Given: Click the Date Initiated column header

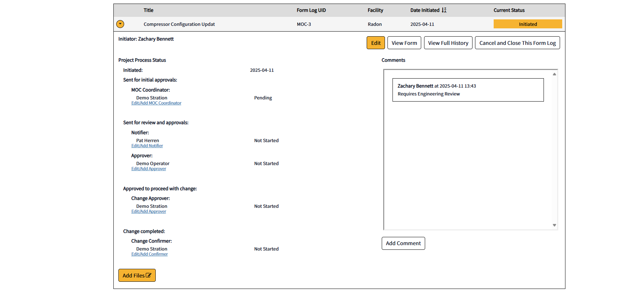Looking at the screenshot, I should [x=425, y=10].
